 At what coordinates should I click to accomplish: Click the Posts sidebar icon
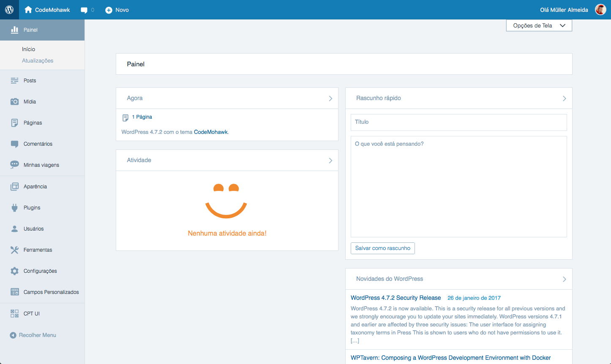[14, 80]
